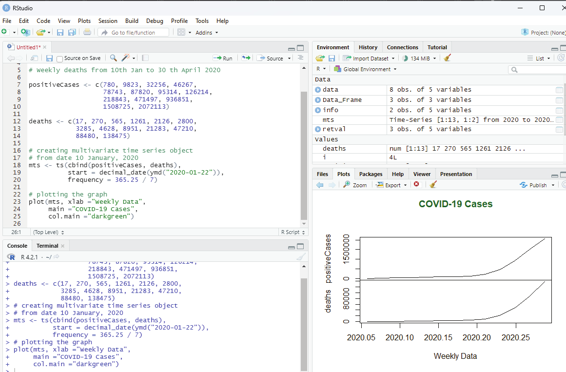Click the save document icon in editor toolbar
Viewport: 566px width, 372px height.
49,58
